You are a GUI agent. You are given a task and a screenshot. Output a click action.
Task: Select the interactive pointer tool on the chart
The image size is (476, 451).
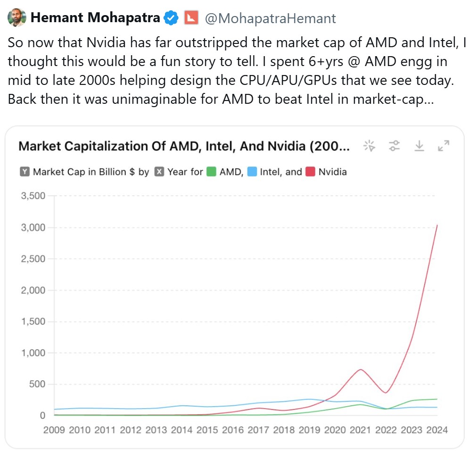click(370, 147)
